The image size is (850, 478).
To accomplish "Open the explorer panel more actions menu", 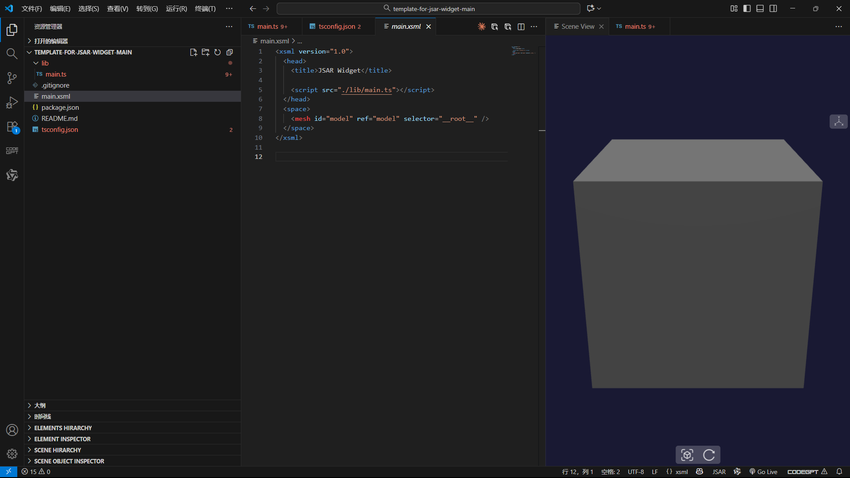I will (x=229, y=26).
